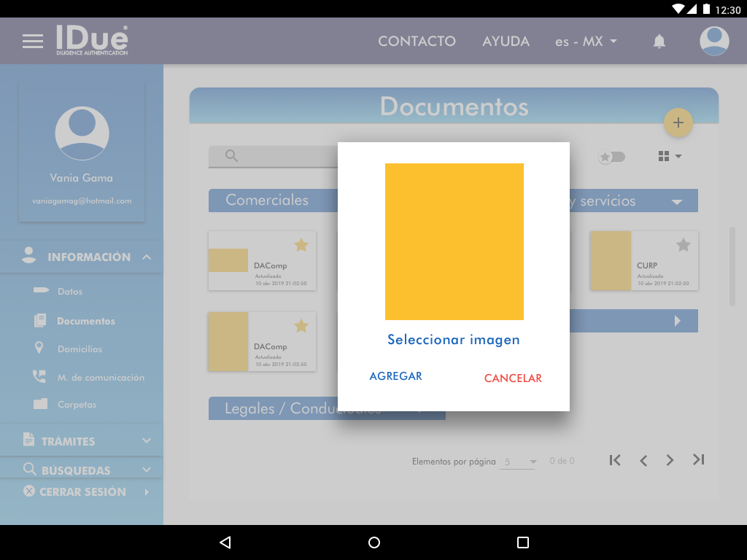Select CONTACTO in the top navigation
747x560 pixels.
(417, 42)
